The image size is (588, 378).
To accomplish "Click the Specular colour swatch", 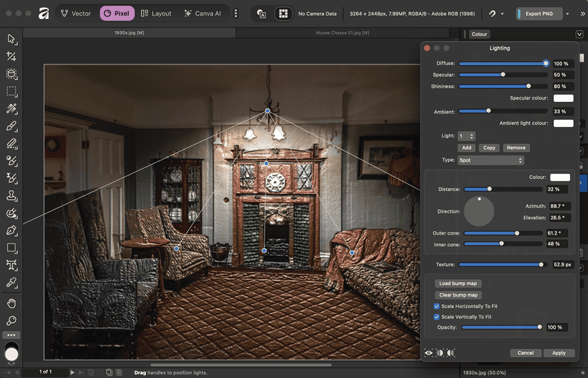I will pyautogui.click(x=563, y=98).
